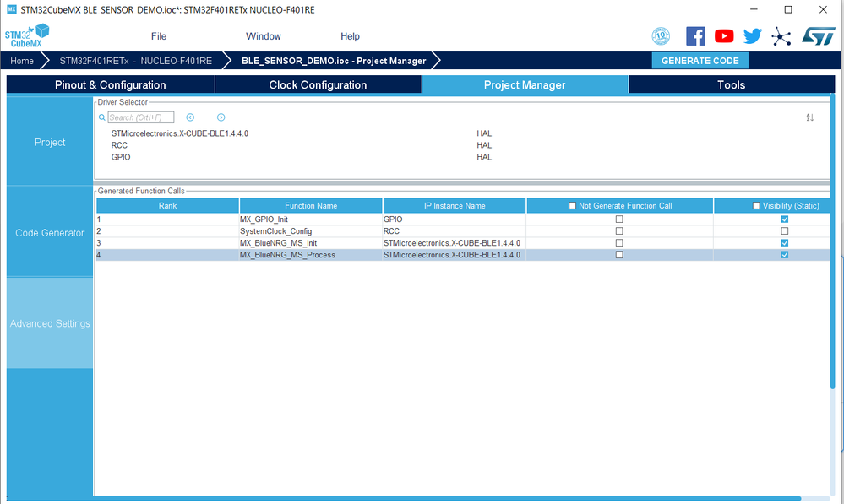
Task: Switch to Clock Configuration tab
Action: pyautogui.click(x=319, y=84)
